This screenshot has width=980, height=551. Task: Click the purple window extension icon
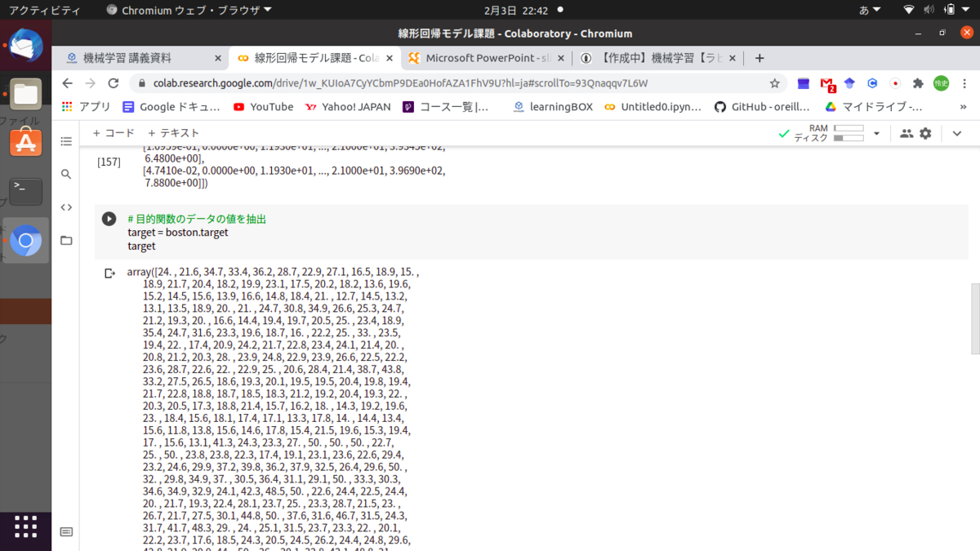click(804, 83)
